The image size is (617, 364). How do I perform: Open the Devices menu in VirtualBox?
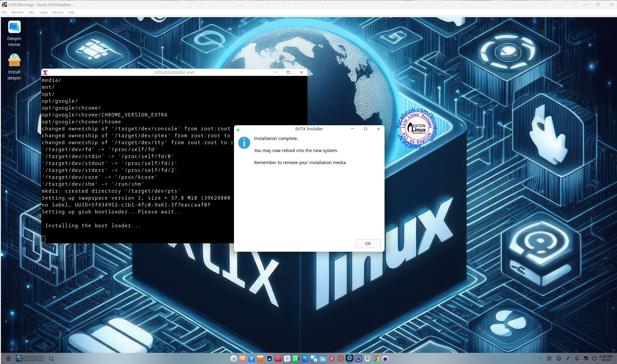coord(58,12)
